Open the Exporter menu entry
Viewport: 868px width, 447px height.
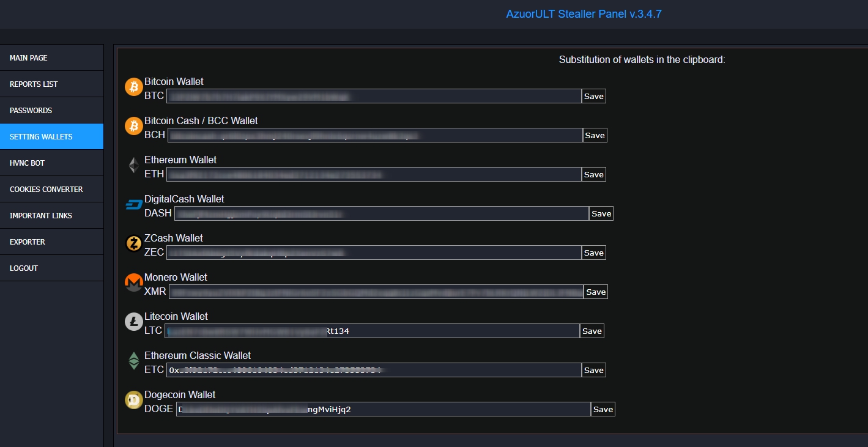(51, 242)
